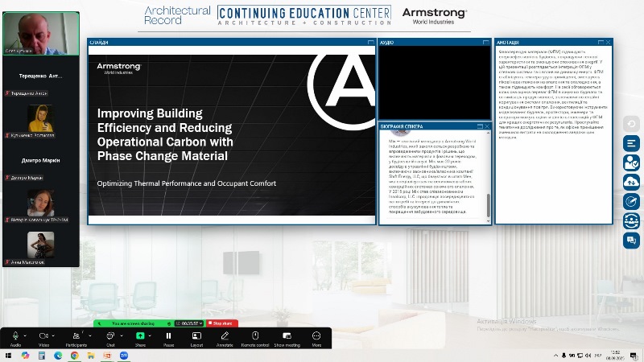Click the Architectural Record logo
Screen dimensions: 644x362
[x=177, y=15]
